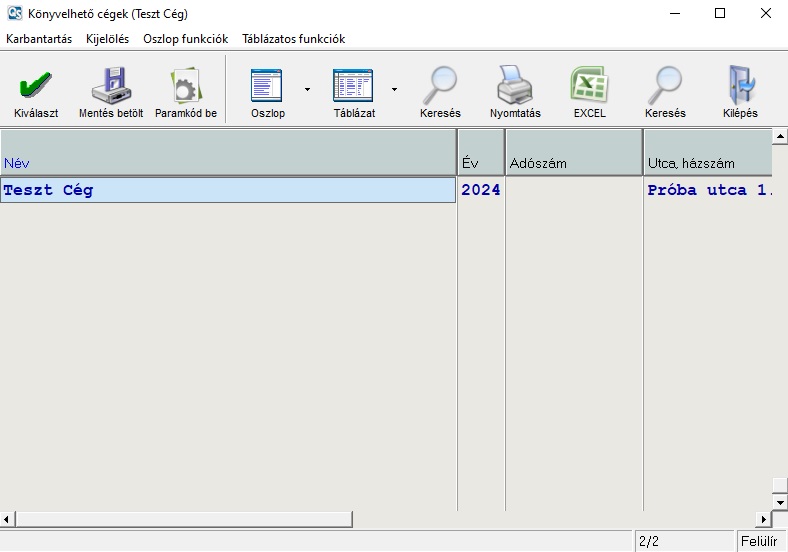Screen dimensions: 788x552
Task: Open the Oszlop funkciók menu
Action: coord(185,39)
